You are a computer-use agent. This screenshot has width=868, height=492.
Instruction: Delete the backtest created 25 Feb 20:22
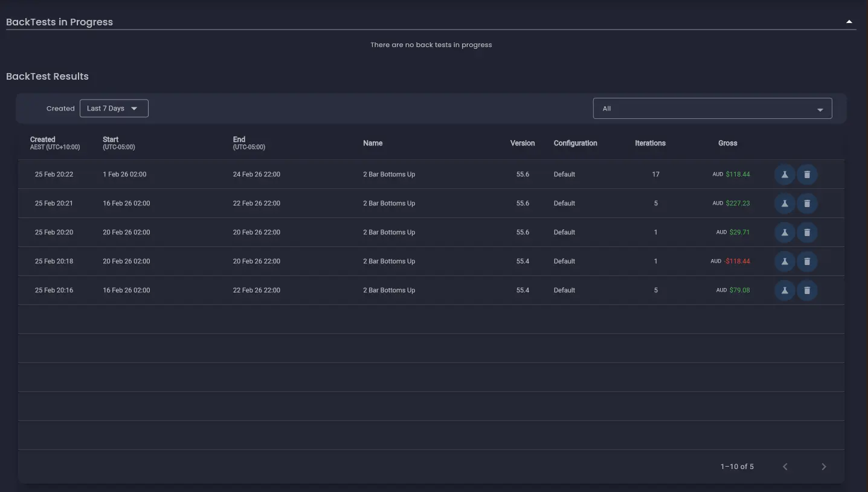(807, 174)
